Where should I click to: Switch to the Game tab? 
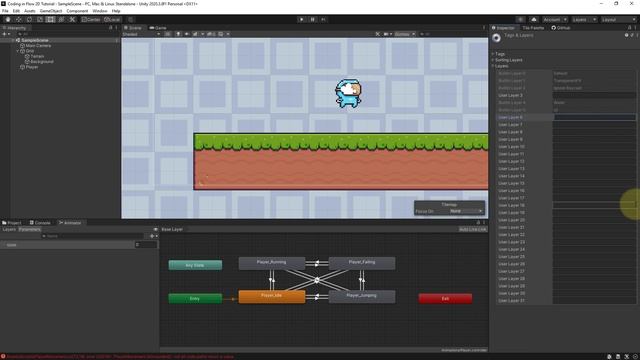coord(158,28)
